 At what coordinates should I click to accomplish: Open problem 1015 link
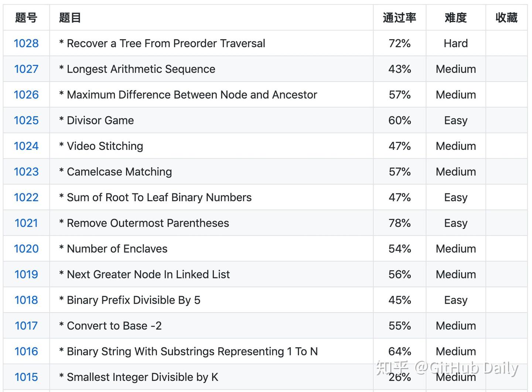(x=26, y=377)
